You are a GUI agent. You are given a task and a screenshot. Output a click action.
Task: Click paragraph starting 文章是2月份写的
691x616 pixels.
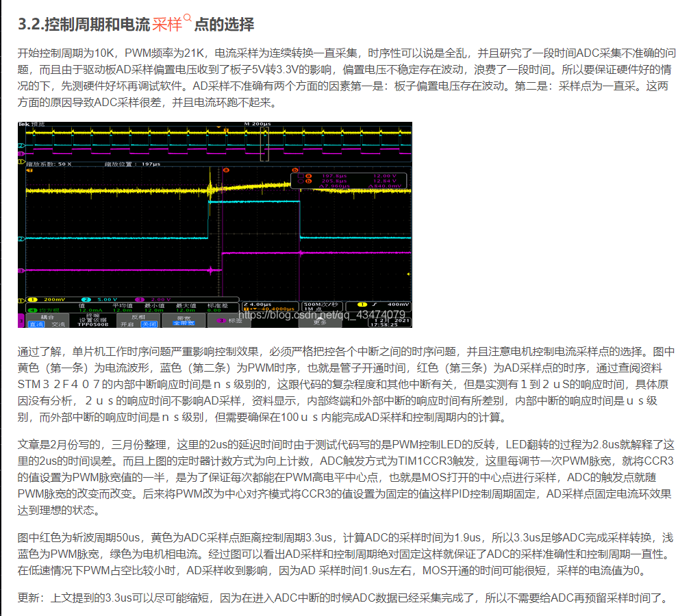point(346,477)
